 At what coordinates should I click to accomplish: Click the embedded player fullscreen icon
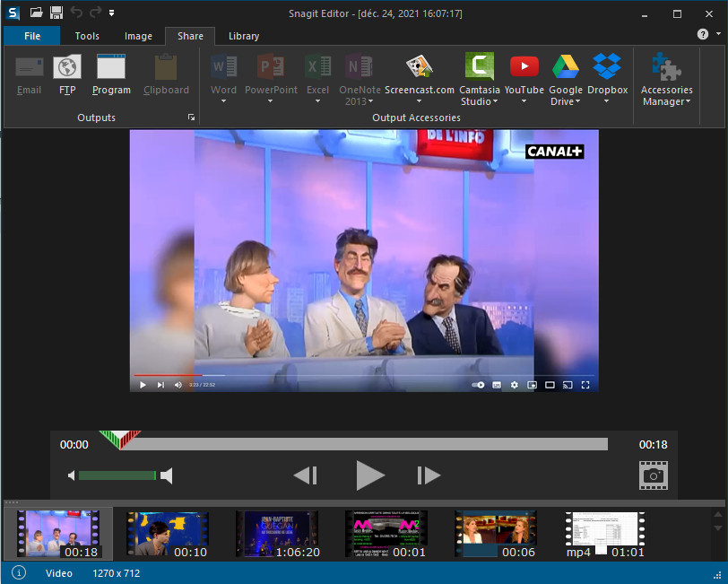tap(585, 385)
